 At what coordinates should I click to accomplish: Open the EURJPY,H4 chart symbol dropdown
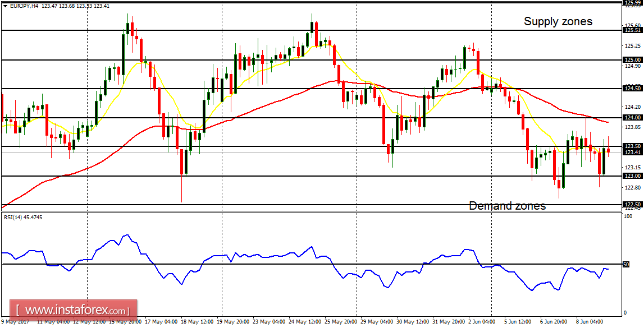[5, 5]
